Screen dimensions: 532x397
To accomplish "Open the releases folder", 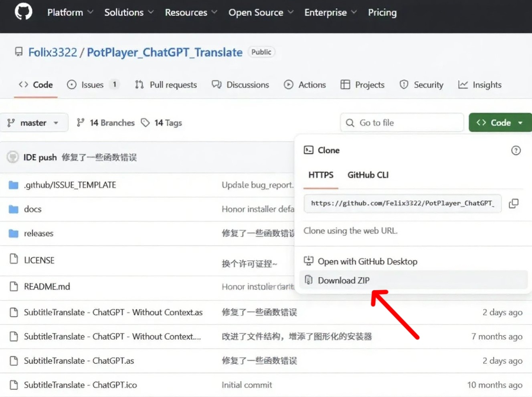I will click(38, 233).
